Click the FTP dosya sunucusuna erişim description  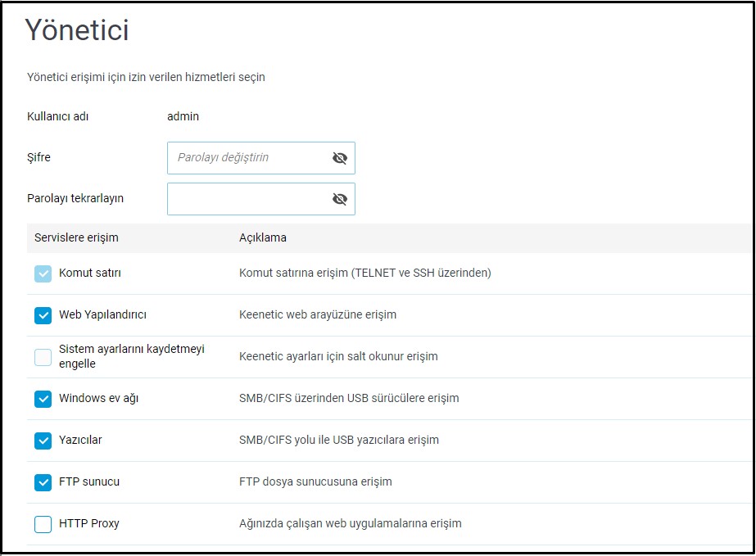[x=315, y=482]
